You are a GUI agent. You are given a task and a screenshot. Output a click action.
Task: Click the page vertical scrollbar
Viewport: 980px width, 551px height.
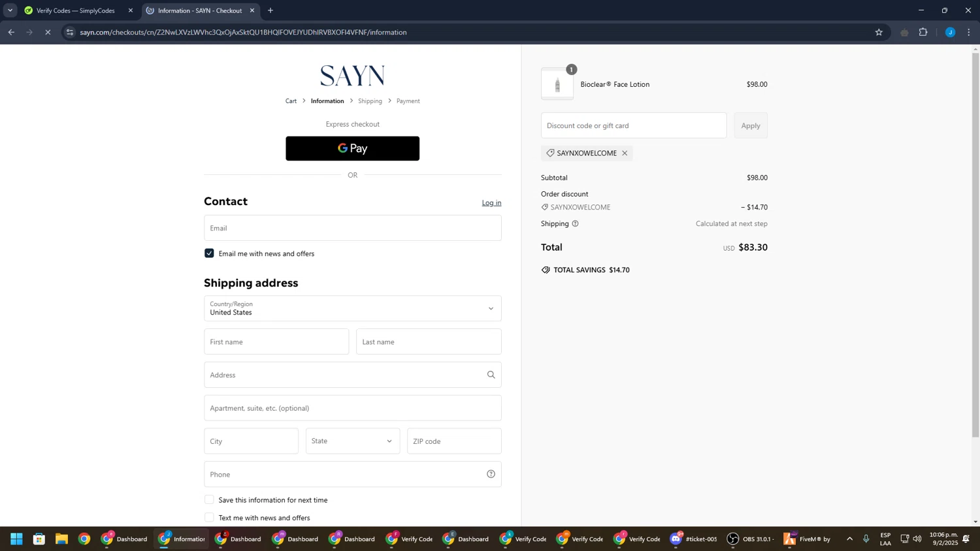point(975,245)
